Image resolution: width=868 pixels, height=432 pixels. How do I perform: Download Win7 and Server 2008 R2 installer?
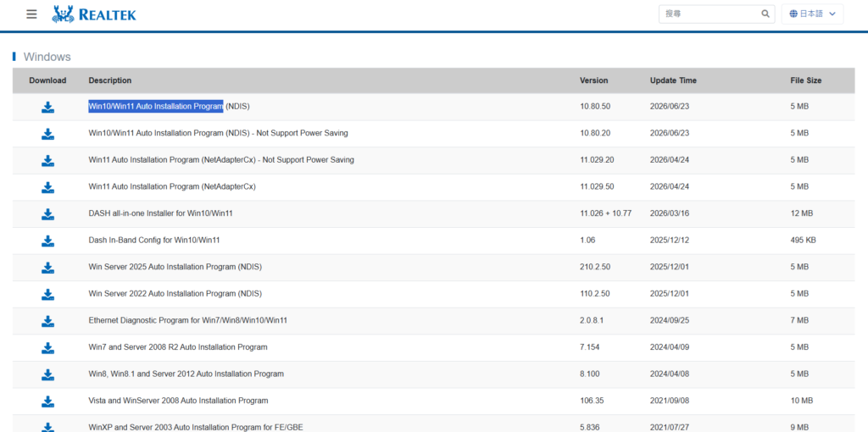click(x=48, y=348)
